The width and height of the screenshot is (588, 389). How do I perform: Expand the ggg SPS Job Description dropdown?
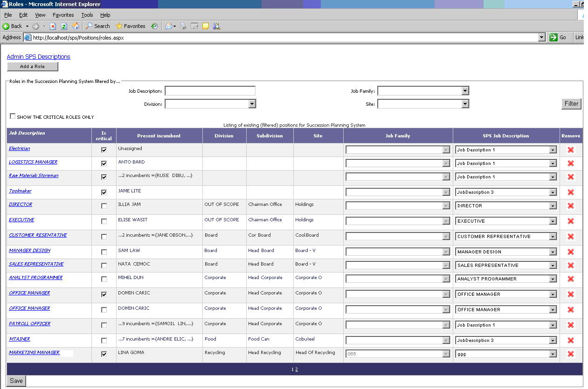click(x=553, y=354)
